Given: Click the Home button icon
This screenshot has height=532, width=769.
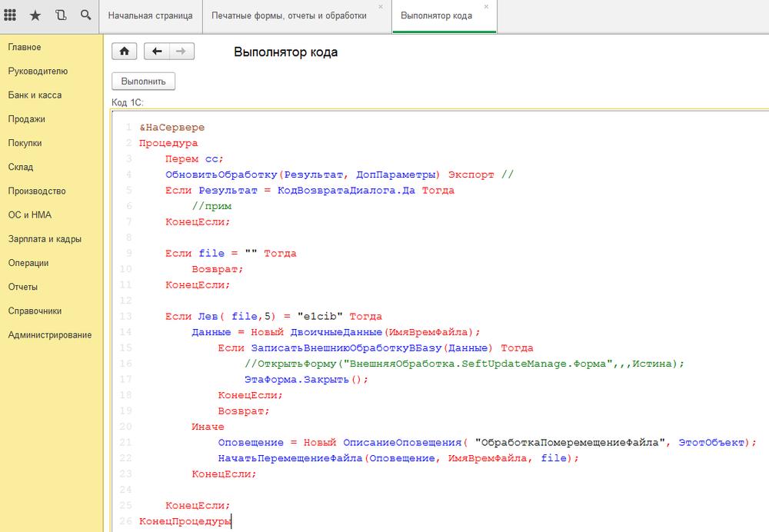Looking at the screenshot, I should click(124, 51).
